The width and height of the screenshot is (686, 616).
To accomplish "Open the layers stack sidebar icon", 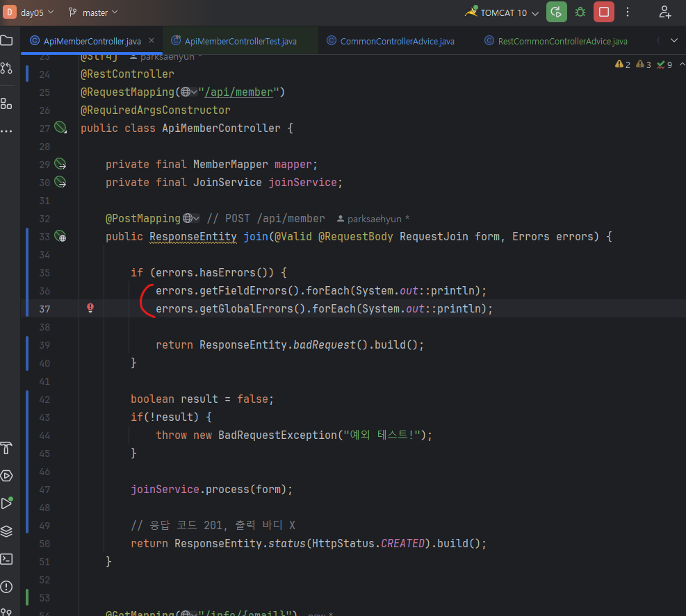I will tap(6, 531).
